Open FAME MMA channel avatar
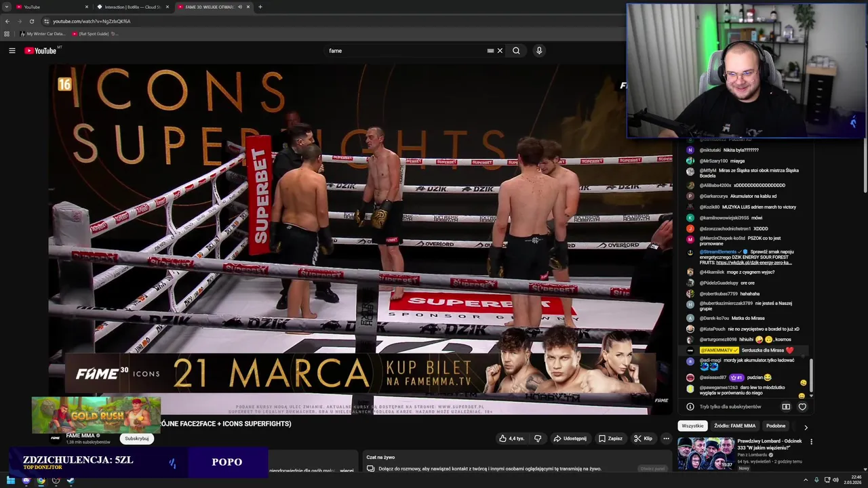 click(x=56, y=438)
